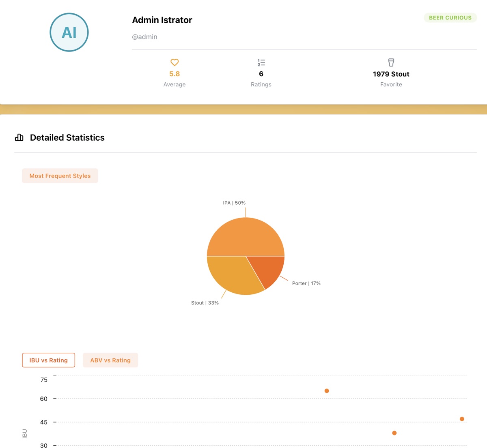Click the 'IPA | 50%' pie label
The image size is (487, 448).
[234, 203]
